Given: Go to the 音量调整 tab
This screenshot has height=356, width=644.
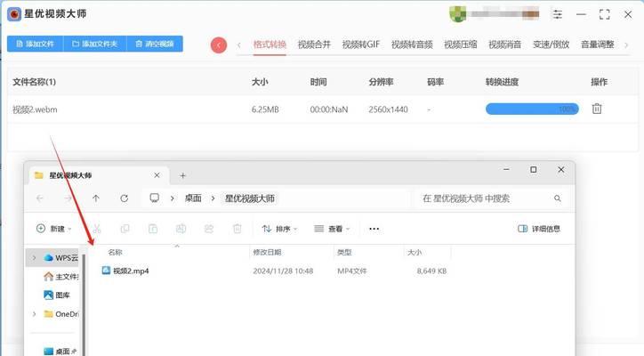Looking at the screenshot, I should 597,44.
